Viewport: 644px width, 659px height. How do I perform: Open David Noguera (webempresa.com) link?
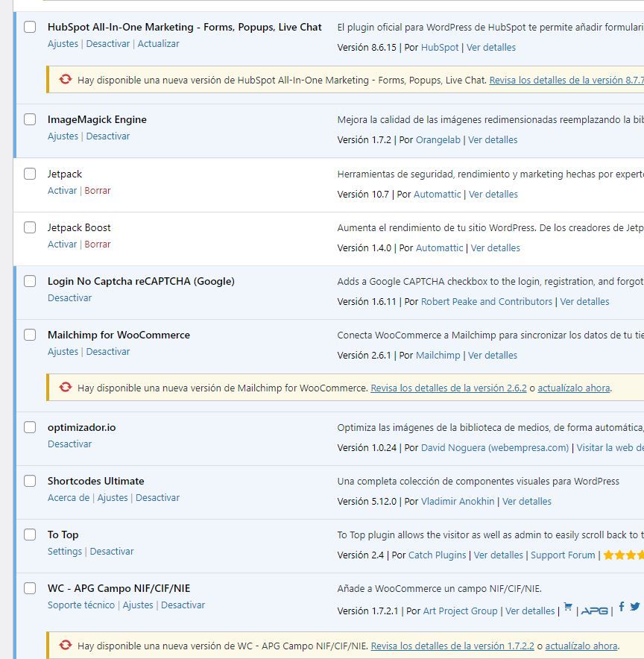pyautogui.click(x=495, y=447)
